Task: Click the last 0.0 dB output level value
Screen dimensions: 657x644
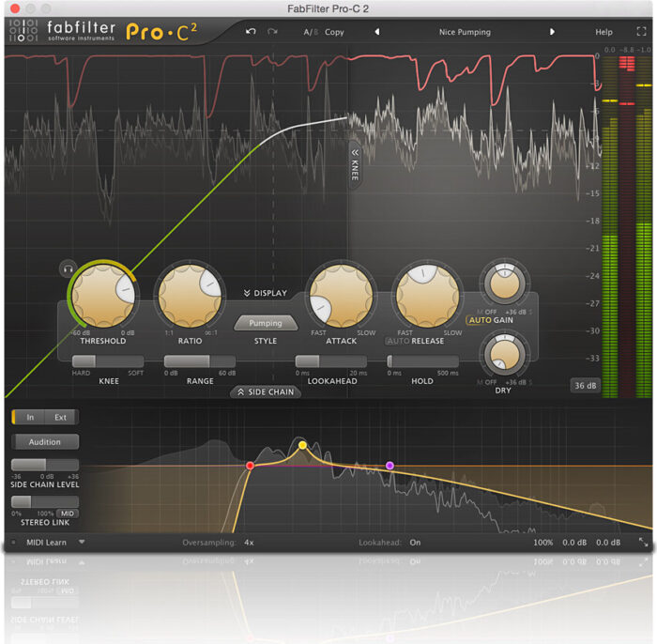Action: (608, 543)
